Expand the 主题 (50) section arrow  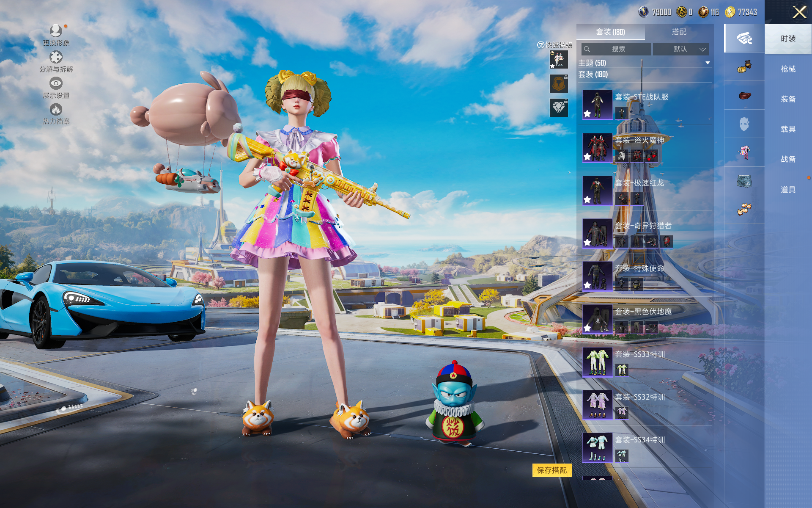[x=708, y=63]
